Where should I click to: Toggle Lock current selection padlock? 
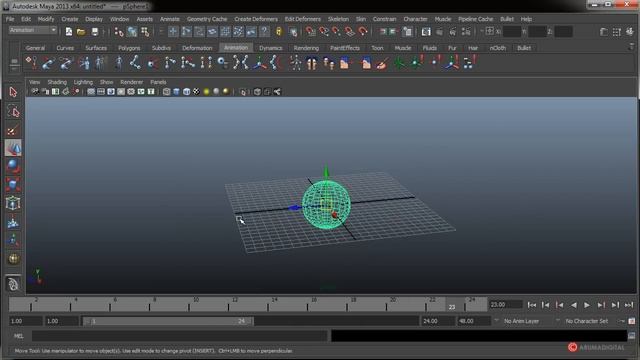click(279, 31)
